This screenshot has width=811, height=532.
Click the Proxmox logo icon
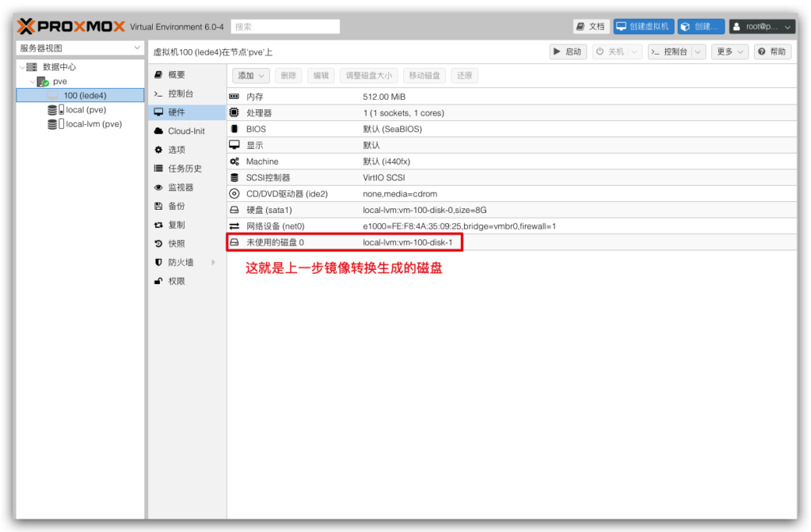click(26, 26)
